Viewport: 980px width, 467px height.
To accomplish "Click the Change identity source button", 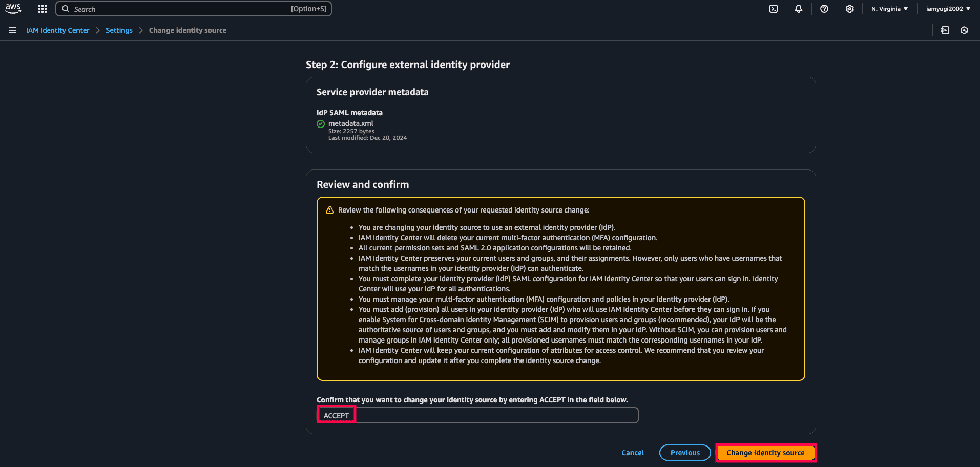I will pos(765,453).
